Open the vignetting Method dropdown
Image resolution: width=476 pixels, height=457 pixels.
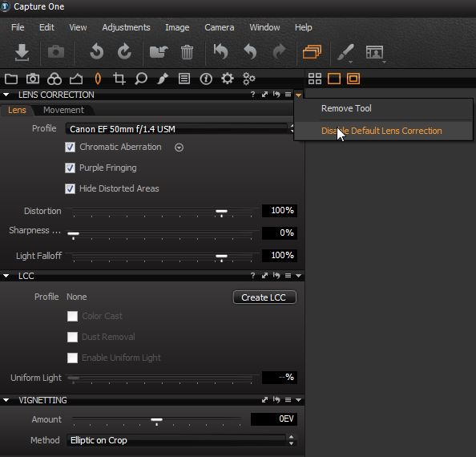point(181,440)
